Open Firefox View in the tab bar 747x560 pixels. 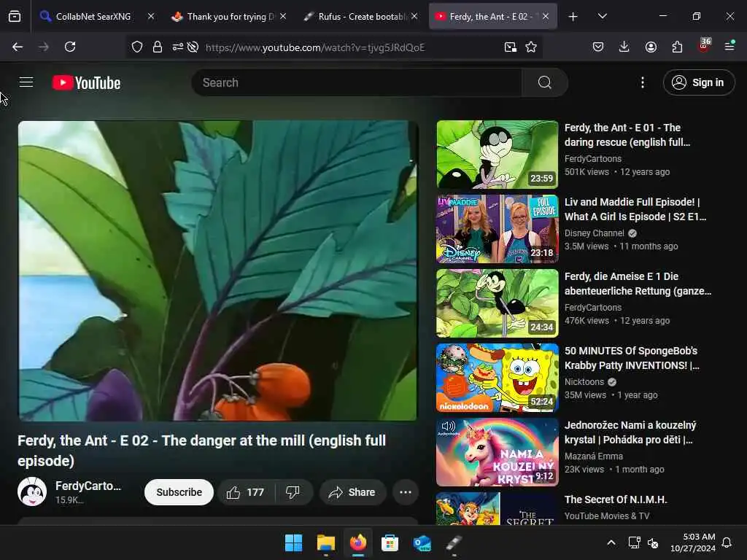pos(15,17)
